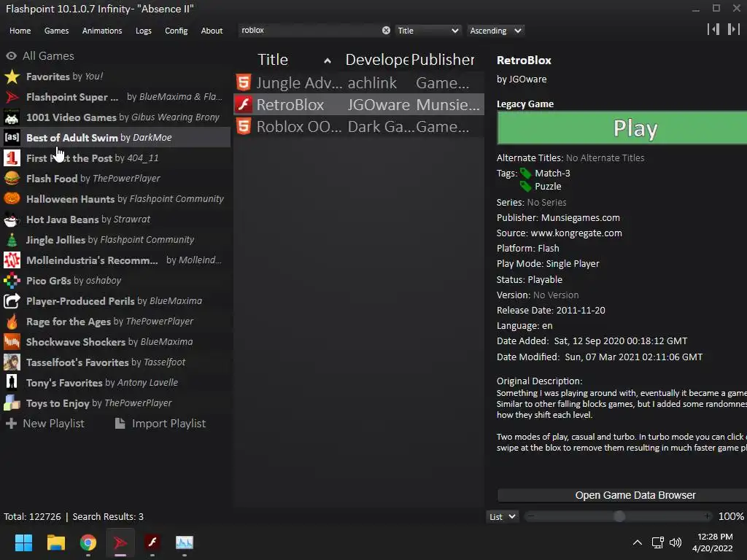Open the List layout dropdown
Screen dimensions: 747x560
click(503, 517)
